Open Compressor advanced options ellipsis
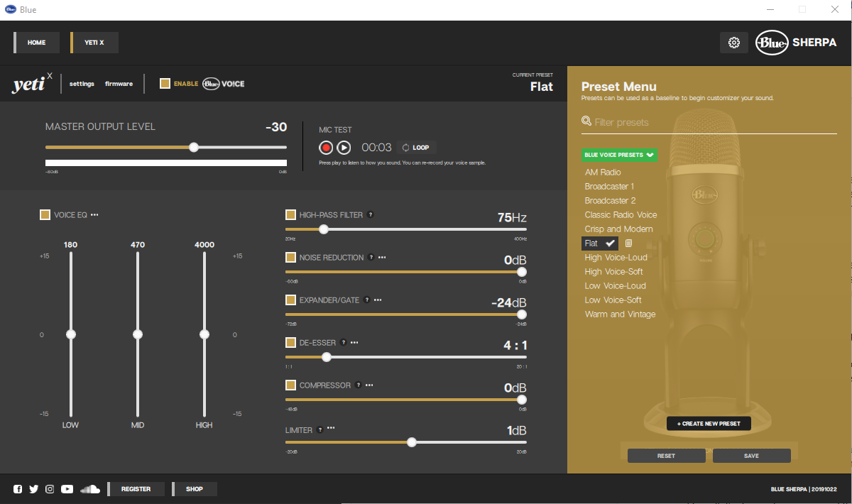 pos(369,385)
